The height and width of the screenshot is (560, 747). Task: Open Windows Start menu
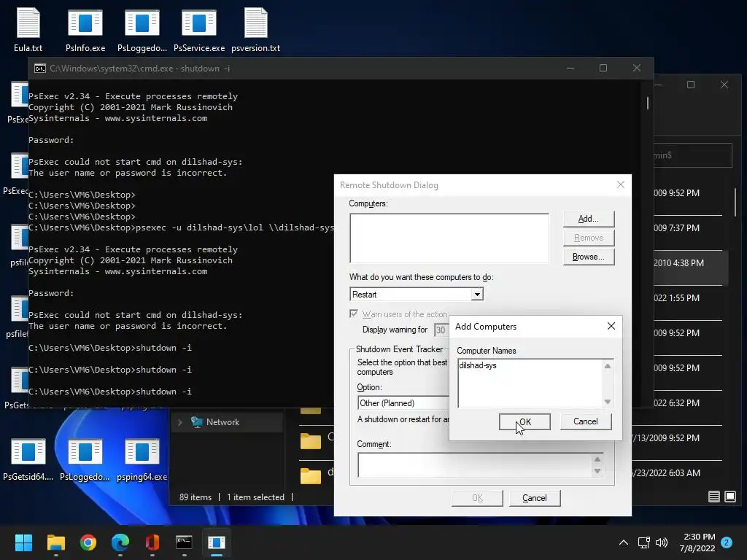tap(23, 542)
